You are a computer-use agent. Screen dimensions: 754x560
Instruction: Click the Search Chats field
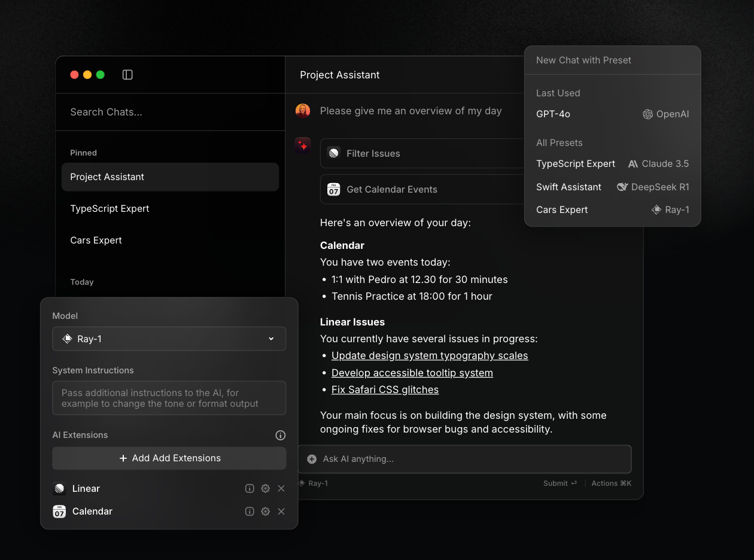coord(170,112)
